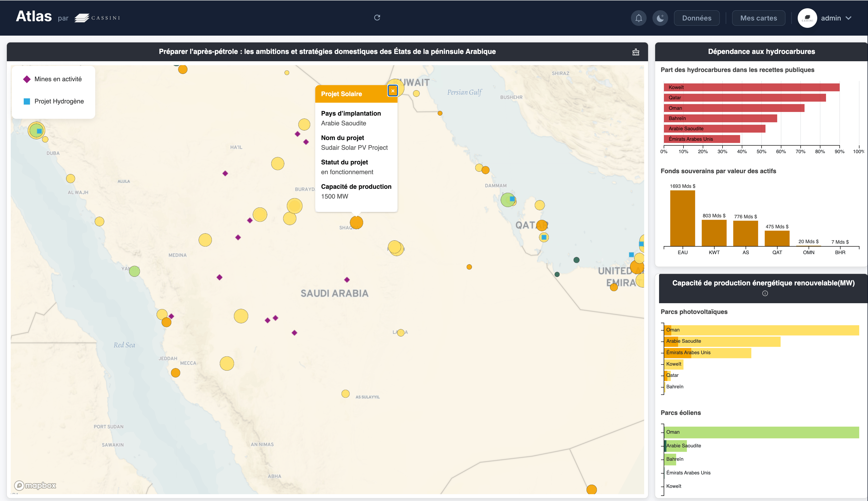Click the admin avatar image
Screen dimensions: 868x501
[x=807, y=18]
